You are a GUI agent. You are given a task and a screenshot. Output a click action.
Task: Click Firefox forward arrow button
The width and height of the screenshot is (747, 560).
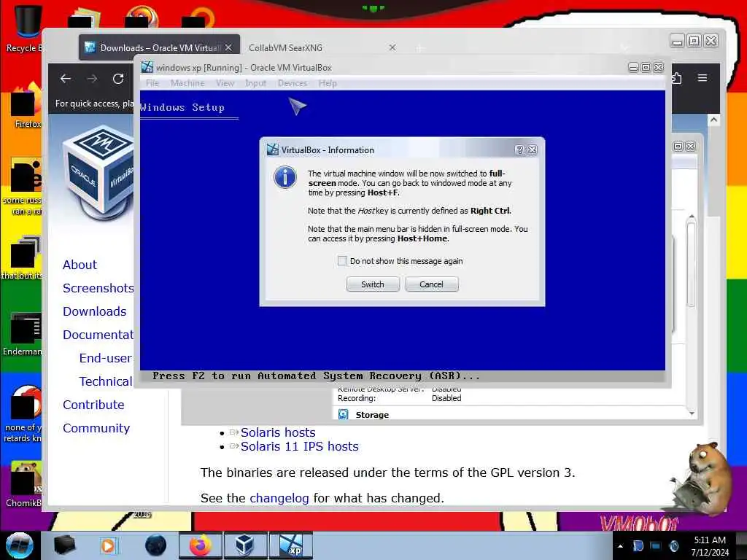tap(92, 79)
